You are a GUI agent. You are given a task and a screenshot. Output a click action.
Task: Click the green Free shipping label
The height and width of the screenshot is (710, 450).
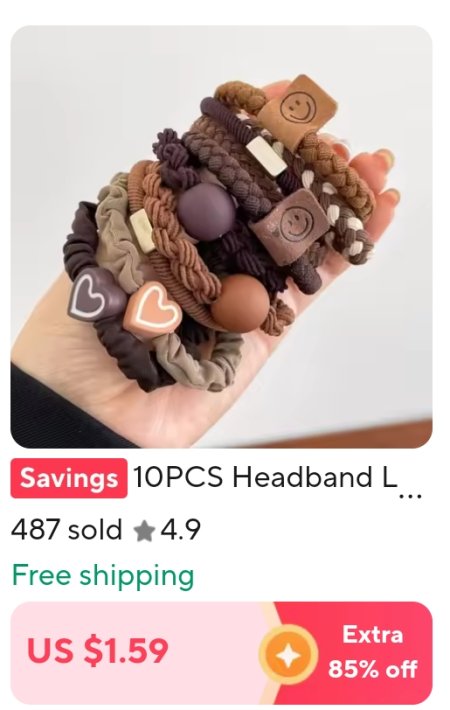click(103, 576)
